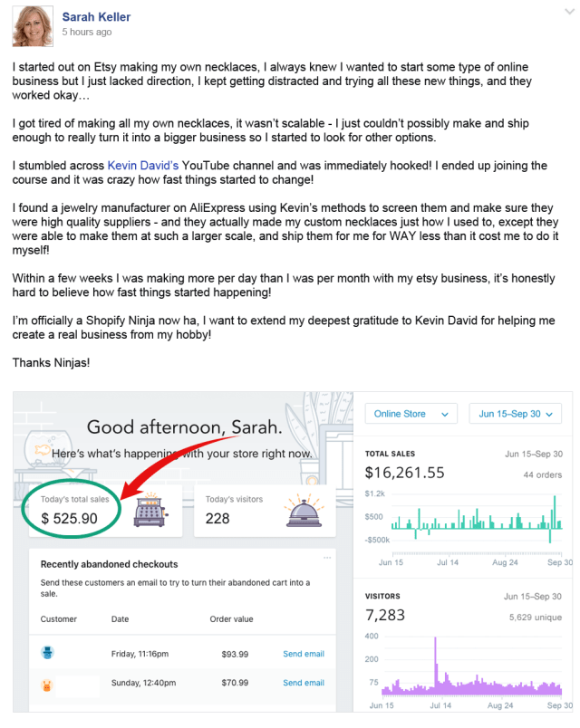
Task: Send email for the $70.99 checkout
Action: pos(304,683)
